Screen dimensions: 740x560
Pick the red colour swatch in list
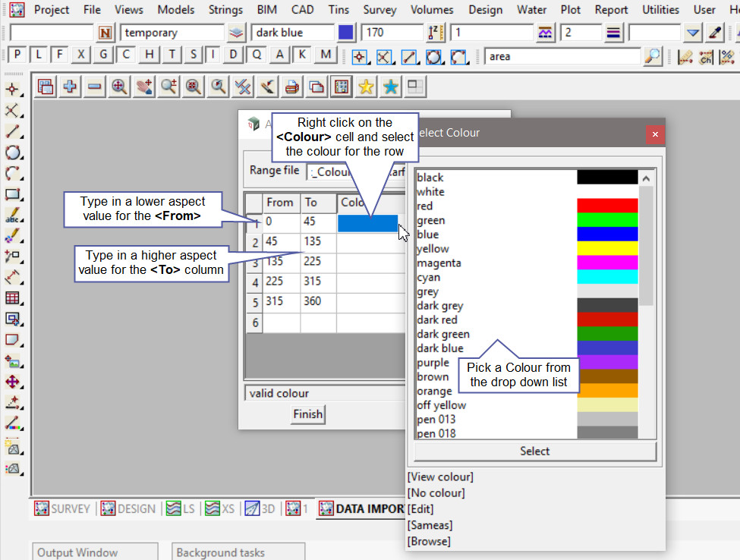pos(607,206)
